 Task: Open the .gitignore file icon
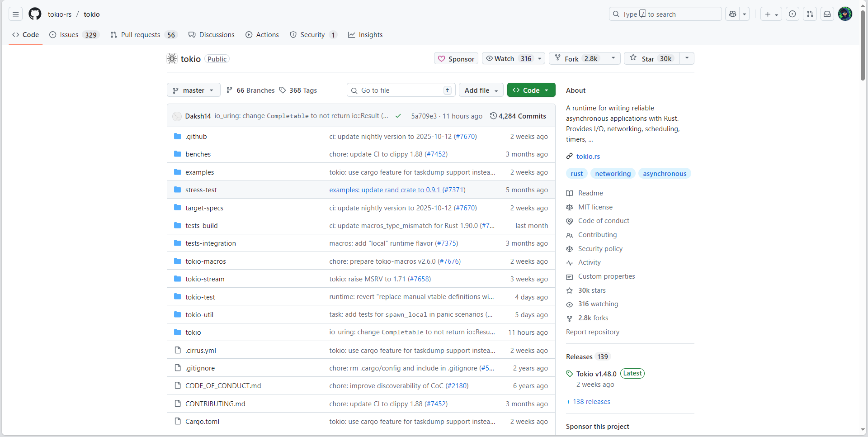(x=178, y=368)
